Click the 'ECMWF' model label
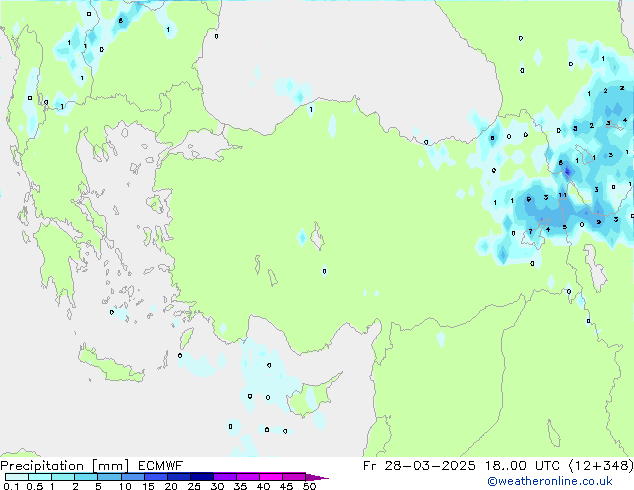The image size is (634, 490). (161, 466)
